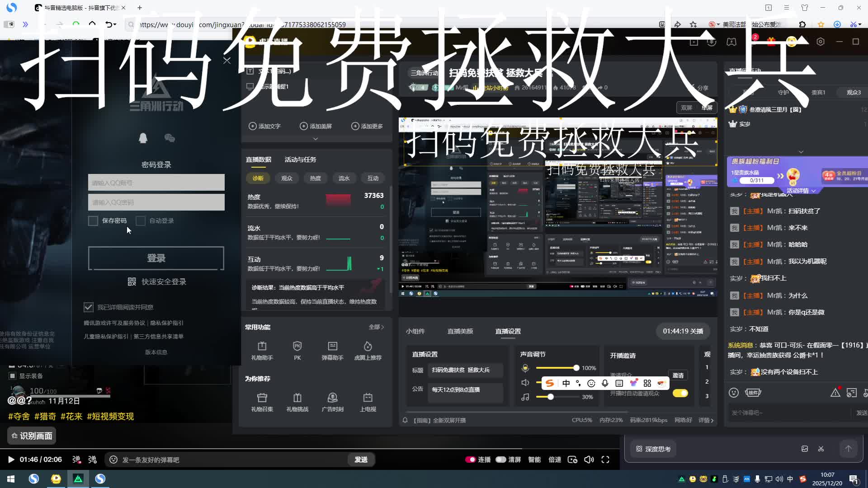The image size is (868, 488).
Task: Click the video player volume icon
Action: [x=589, y=460]
